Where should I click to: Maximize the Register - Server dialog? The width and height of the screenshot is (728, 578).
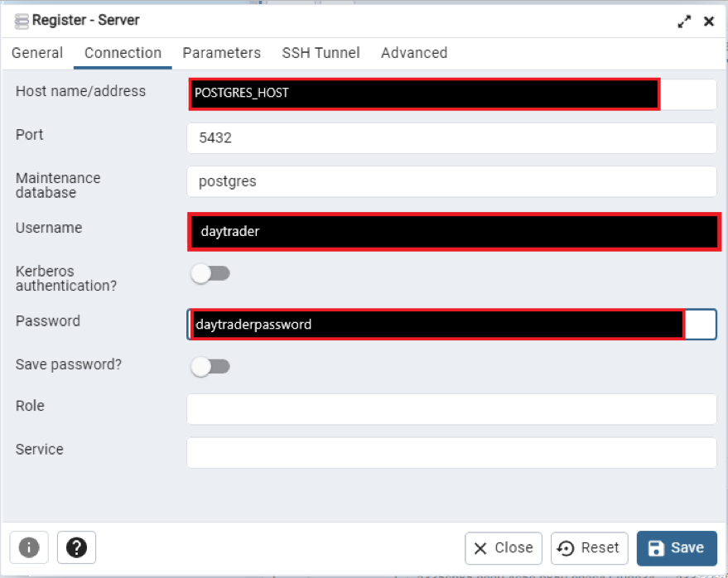(684, 22)
